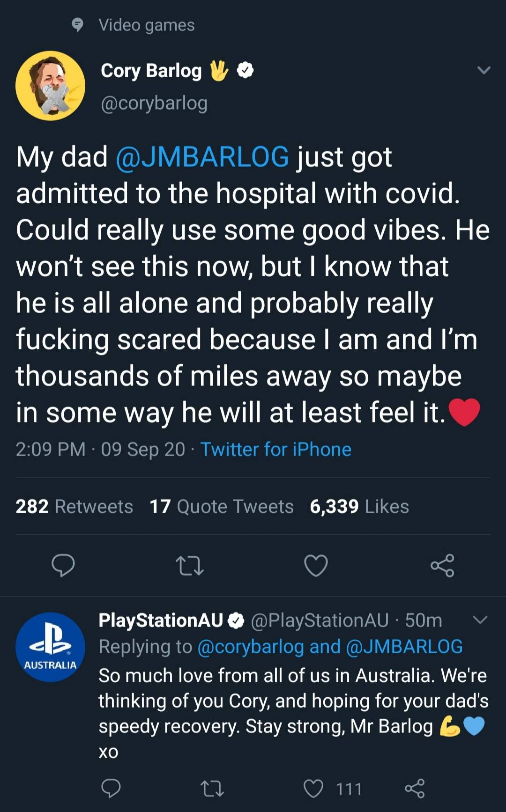Open @corybarlog in the reply header
506x812 pixels.
point(251,647)
